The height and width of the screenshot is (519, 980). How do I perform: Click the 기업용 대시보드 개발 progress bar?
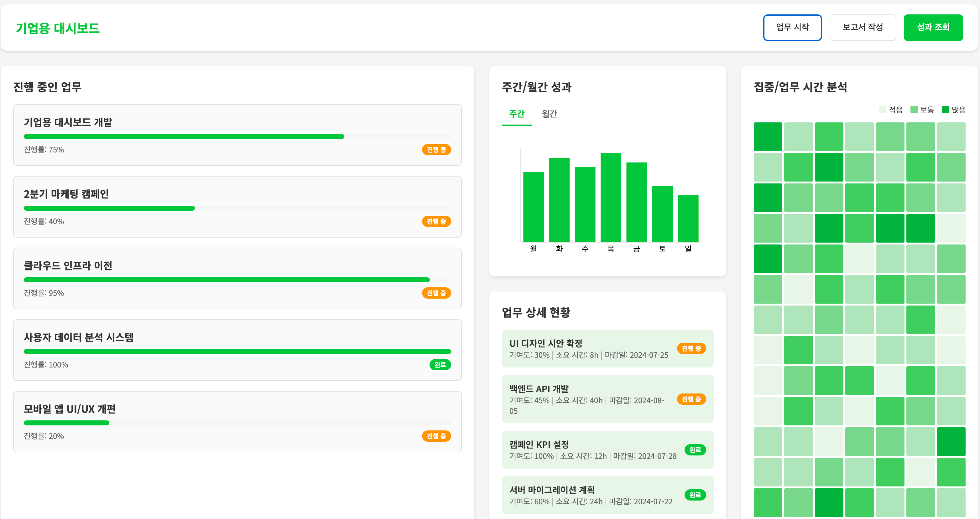pyautogui.click(x=237, y=136)
